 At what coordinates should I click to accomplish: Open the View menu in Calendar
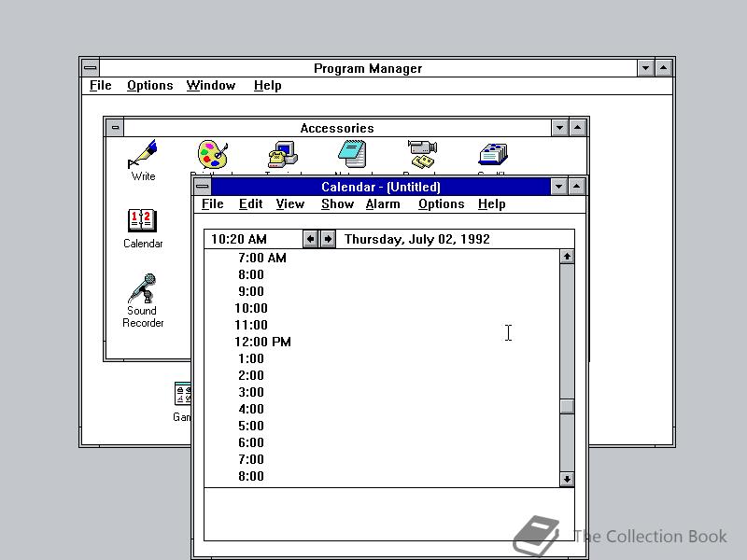click(290, 203)
